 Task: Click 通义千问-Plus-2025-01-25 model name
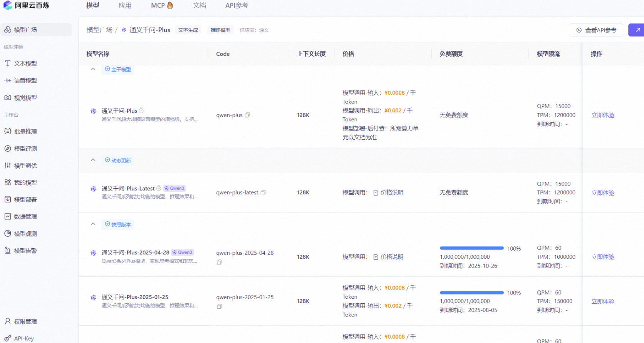point(135,297)
